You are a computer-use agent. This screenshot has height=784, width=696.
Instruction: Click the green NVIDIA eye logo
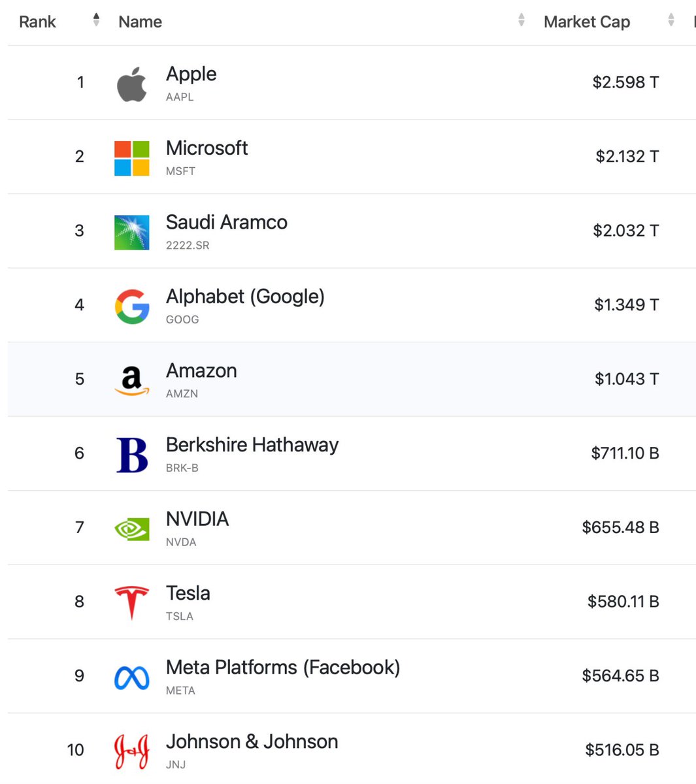pos(131,529)
